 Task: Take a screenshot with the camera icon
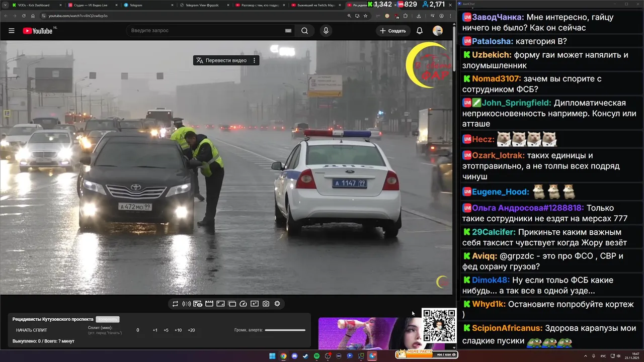pyautogui.click(x=266, y=304)
